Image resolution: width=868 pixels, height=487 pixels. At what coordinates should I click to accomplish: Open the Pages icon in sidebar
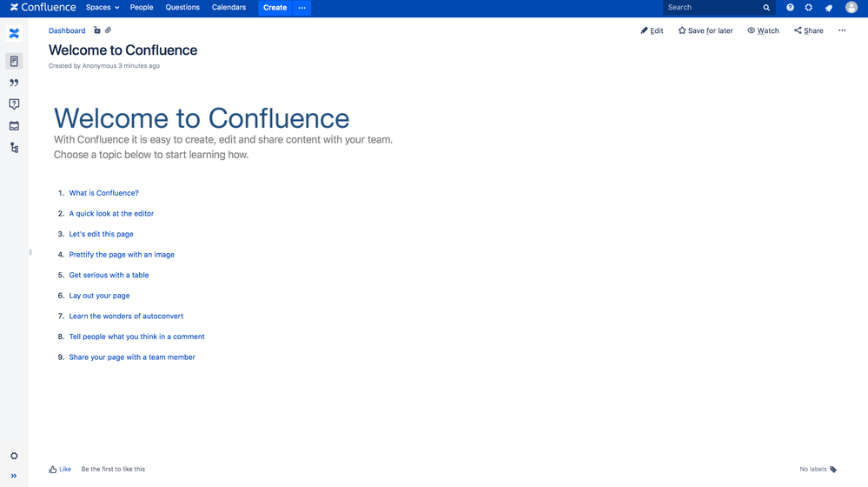[14, 61]
